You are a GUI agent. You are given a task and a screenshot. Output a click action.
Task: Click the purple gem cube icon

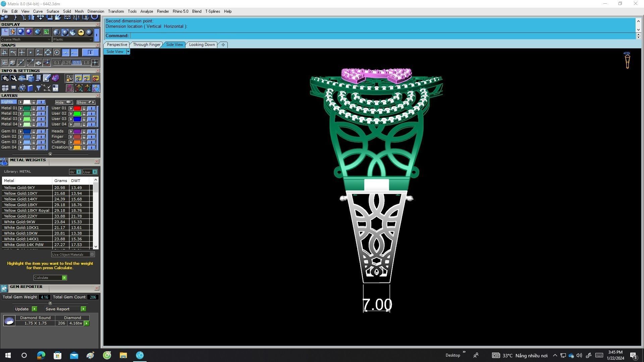pos(55,78)
